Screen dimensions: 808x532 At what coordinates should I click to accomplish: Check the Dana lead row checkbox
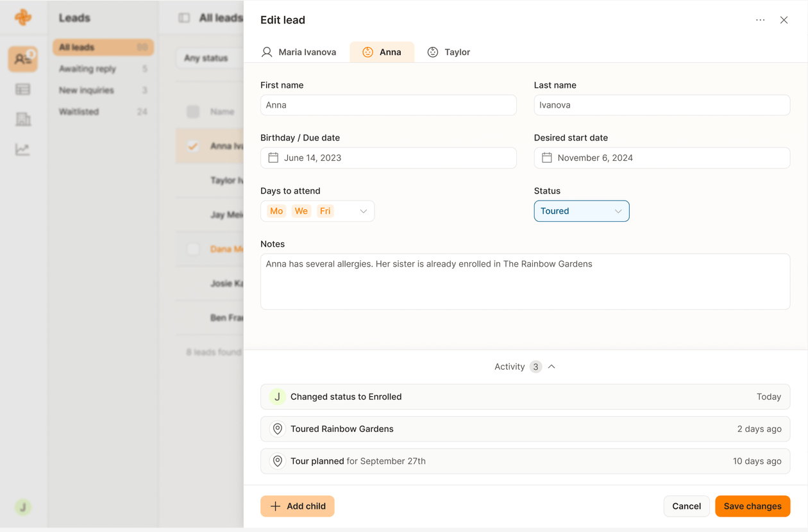coord(193,249)
